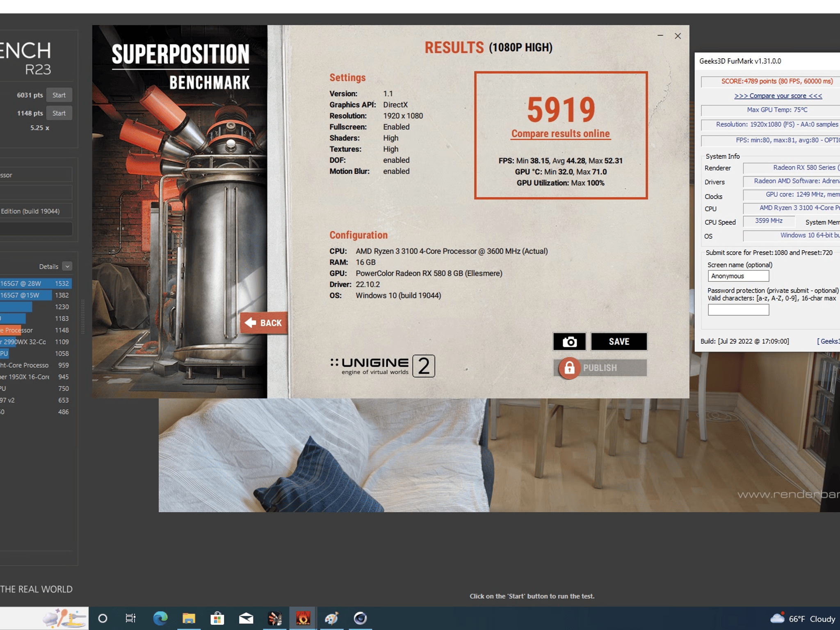This screenshot has height=630, width=840.
Task: Click FurMark Compare your score link
Action: [x=778, y=96]
